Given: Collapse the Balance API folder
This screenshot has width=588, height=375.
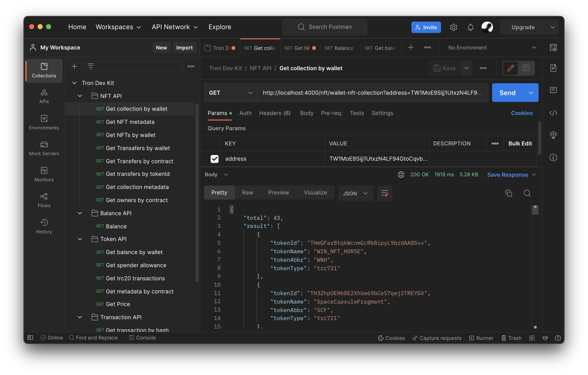Looking at the screenshot, I should pyautogui.click(x=80, y=213).
